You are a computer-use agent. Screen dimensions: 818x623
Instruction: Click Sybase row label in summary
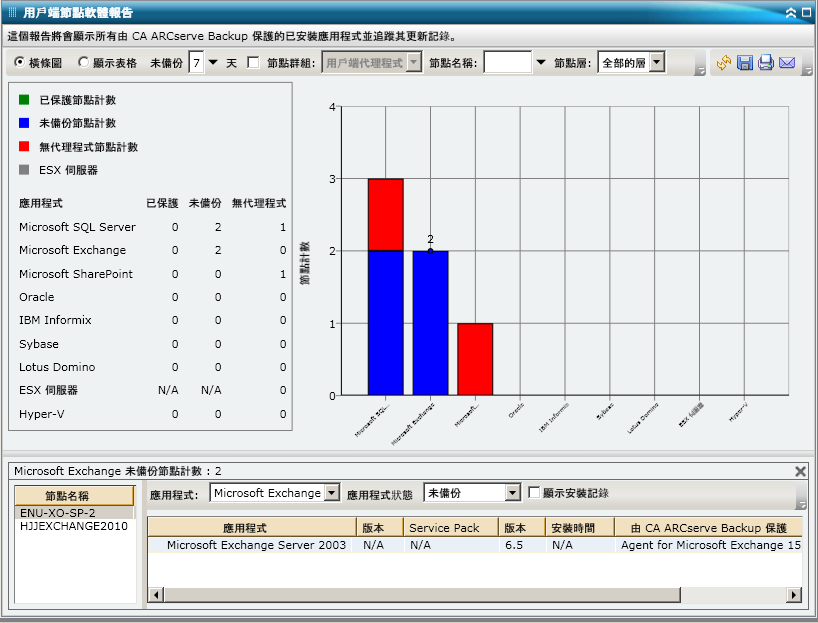39,344
